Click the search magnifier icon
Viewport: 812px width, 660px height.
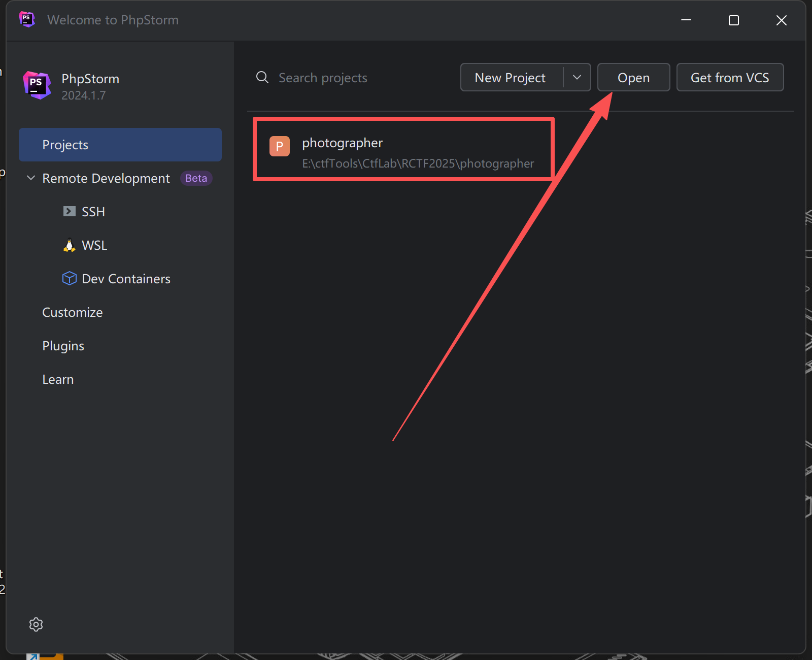pyautogui.click(x=262, y=78)
